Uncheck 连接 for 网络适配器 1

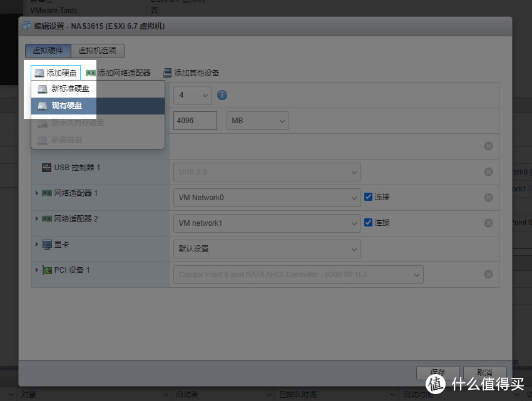[x=369, y=197]
